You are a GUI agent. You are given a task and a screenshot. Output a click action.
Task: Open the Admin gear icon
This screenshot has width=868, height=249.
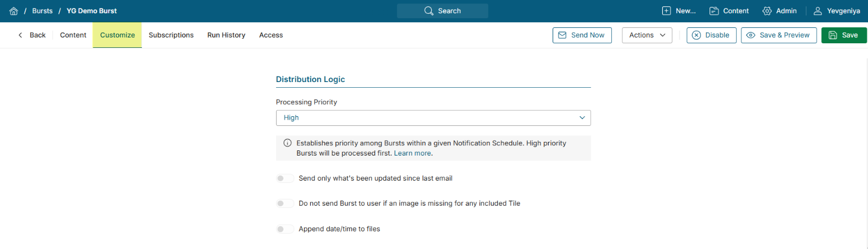pyautogui.click(x=767, y=11)
